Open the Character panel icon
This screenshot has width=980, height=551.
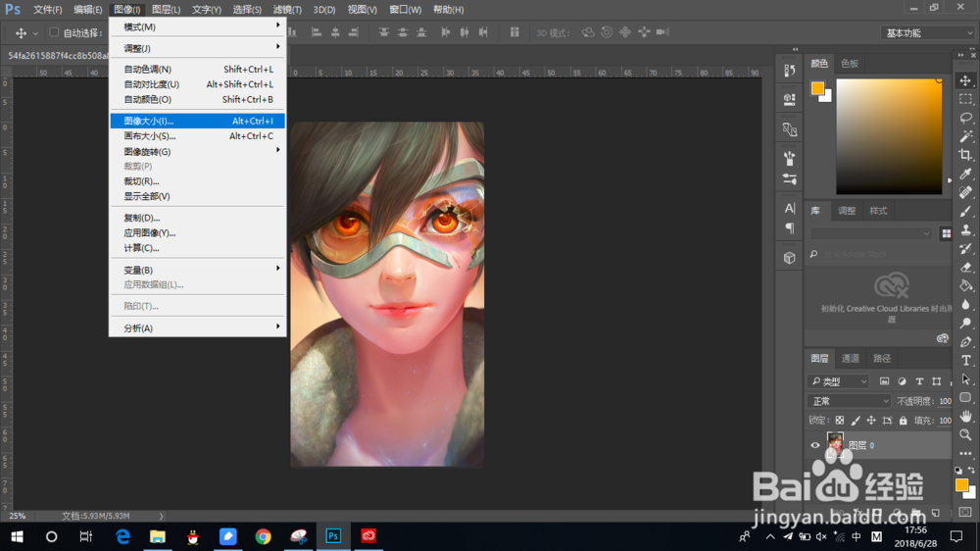[x=789, y=208]
